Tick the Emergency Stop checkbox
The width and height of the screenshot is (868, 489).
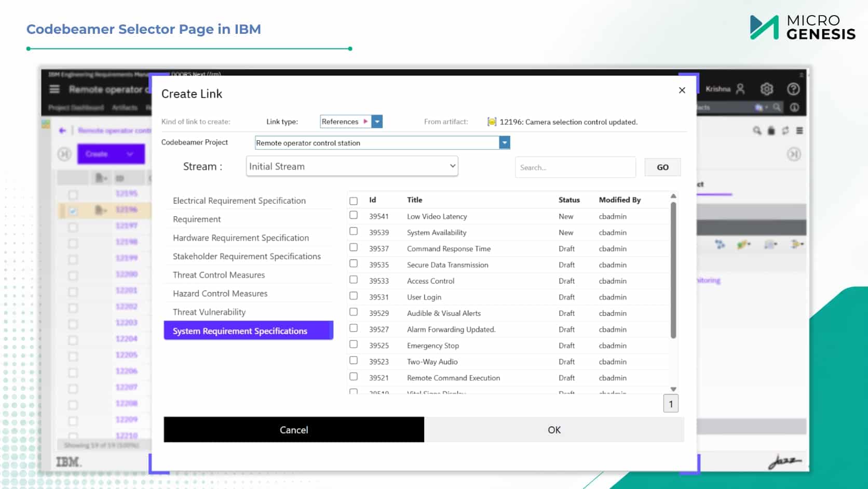point(354,344)
